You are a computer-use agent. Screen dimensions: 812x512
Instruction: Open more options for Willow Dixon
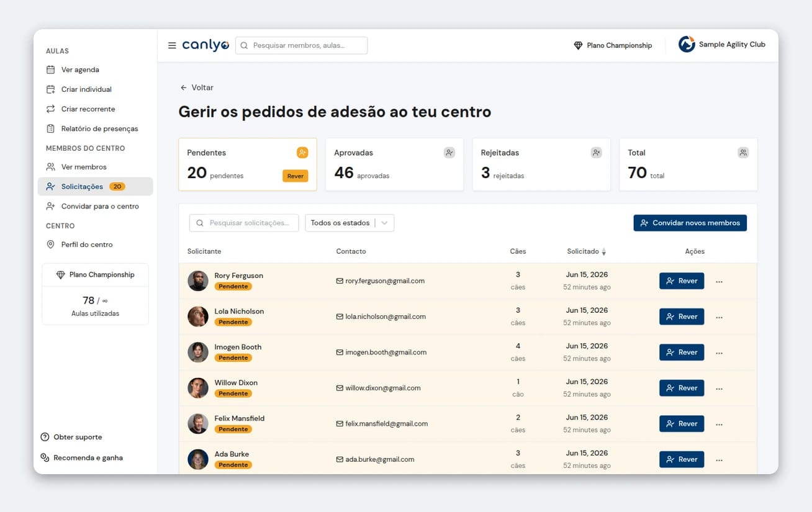[x=719, y=388]
